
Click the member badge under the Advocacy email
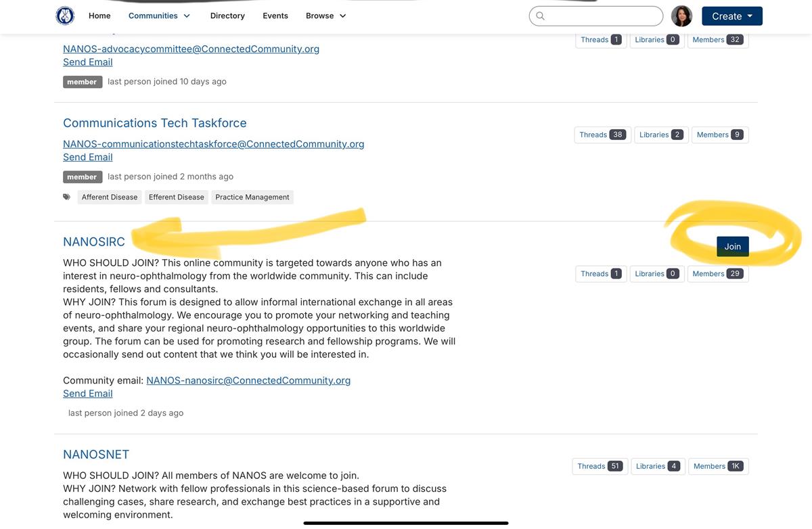coord(82,80)
